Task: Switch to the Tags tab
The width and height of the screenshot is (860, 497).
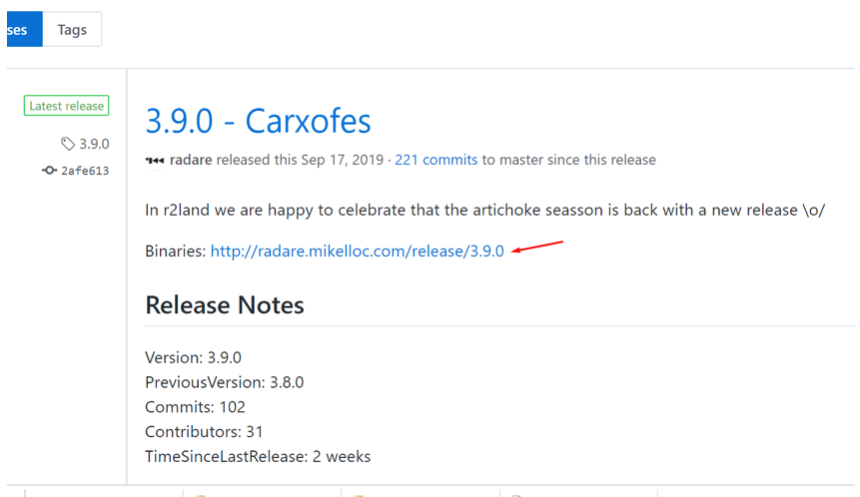Action: coord(72,30)
